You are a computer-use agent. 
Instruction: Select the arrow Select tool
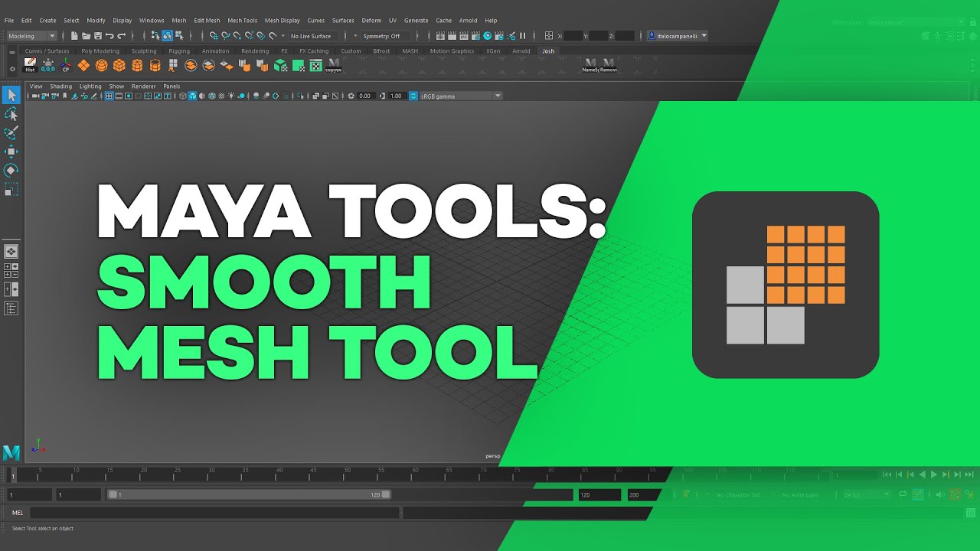11,95
